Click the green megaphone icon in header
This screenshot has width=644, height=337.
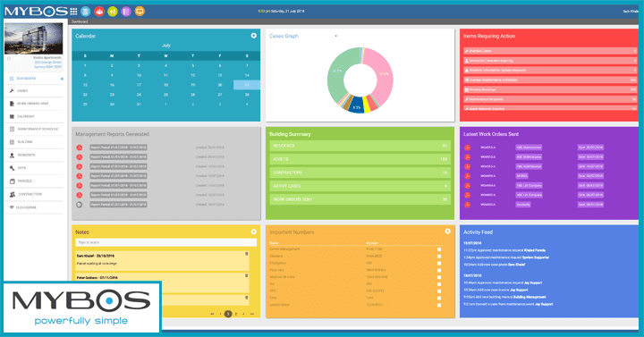click(x=113, y=12)
